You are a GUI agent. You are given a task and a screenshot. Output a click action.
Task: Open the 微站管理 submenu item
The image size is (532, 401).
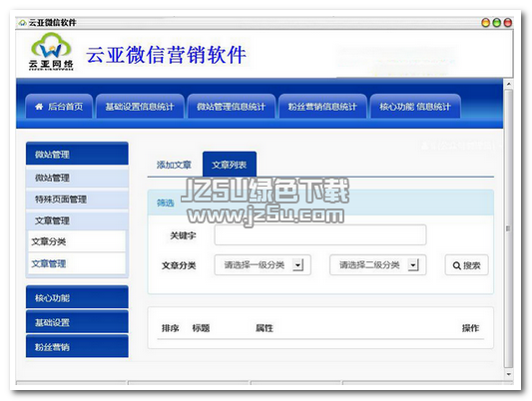[77, 178]
